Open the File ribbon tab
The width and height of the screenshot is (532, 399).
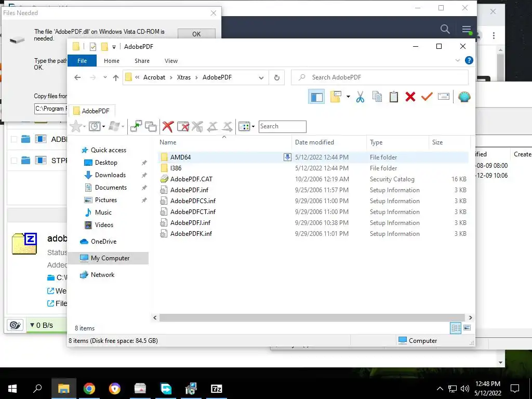(x=82, y=61)
